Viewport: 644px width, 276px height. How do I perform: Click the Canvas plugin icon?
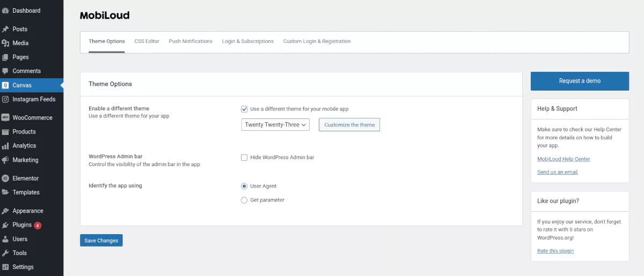[x=5, y=85]
